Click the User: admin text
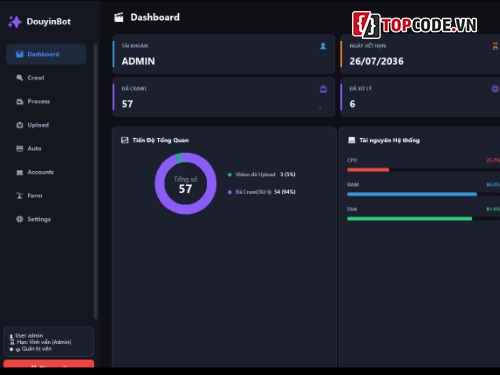Screen dimensions: 500x375 pos(29,336)
